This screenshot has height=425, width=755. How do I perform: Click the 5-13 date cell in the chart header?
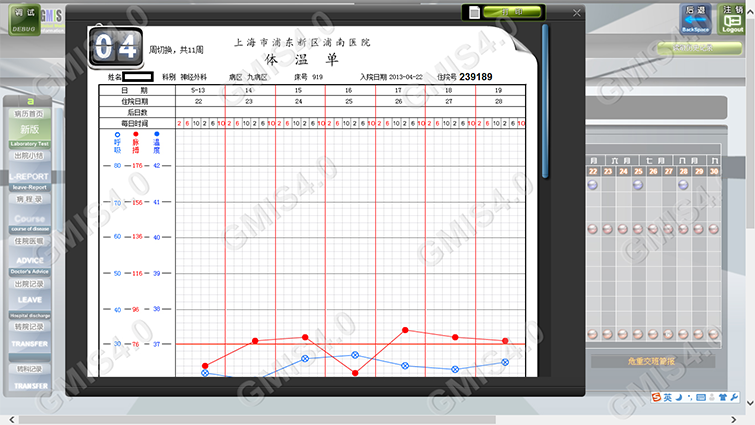tap(198, 90)
